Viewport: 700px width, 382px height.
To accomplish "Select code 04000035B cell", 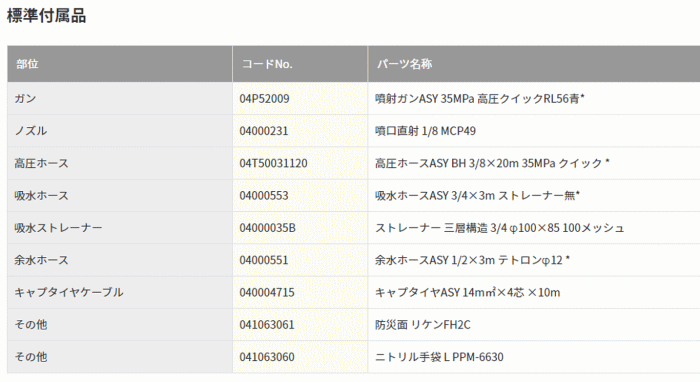I will [300, 228].
